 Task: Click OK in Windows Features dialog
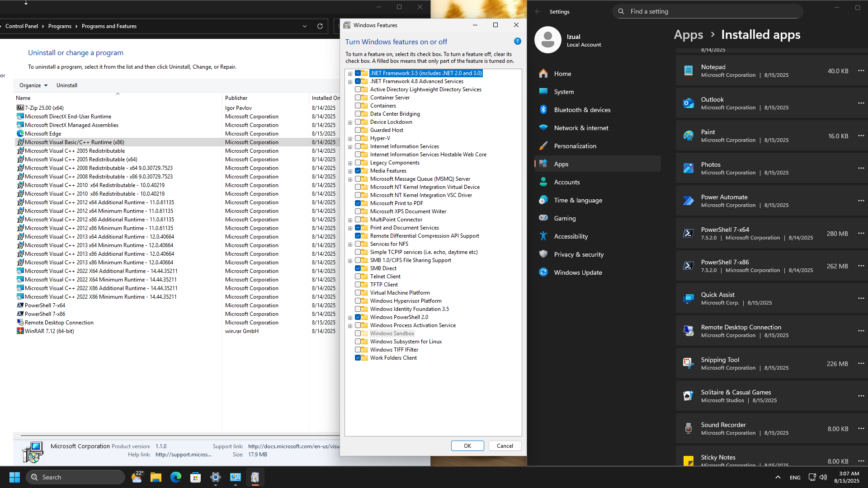pyautogui.click(x=467, y=446)
